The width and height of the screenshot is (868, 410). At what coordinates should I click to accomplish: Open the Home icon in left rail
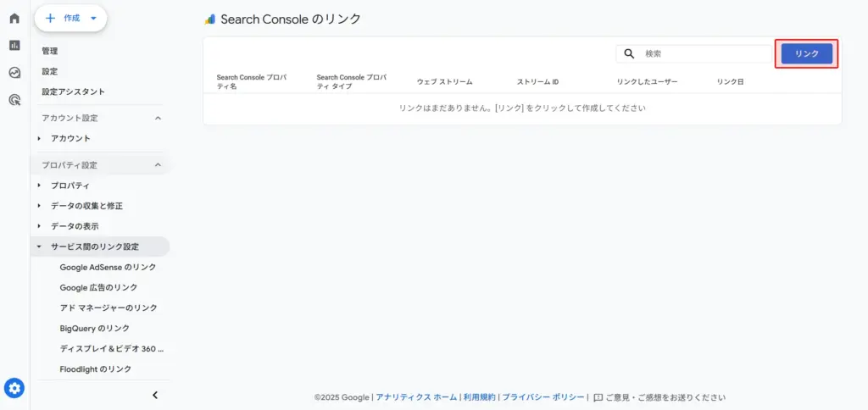coord(14,19)
